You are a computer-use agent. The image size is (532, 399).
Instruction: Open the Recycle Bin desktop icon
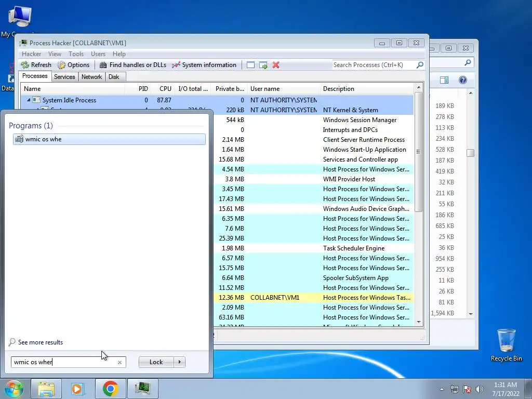pos(506,345)
